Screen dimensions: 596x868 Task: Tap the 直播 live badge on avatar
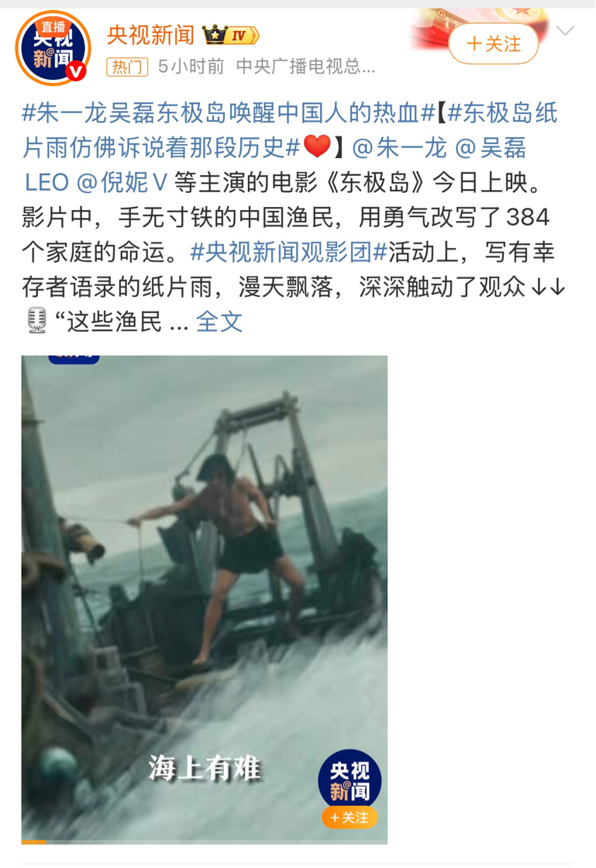coord(53,26)
